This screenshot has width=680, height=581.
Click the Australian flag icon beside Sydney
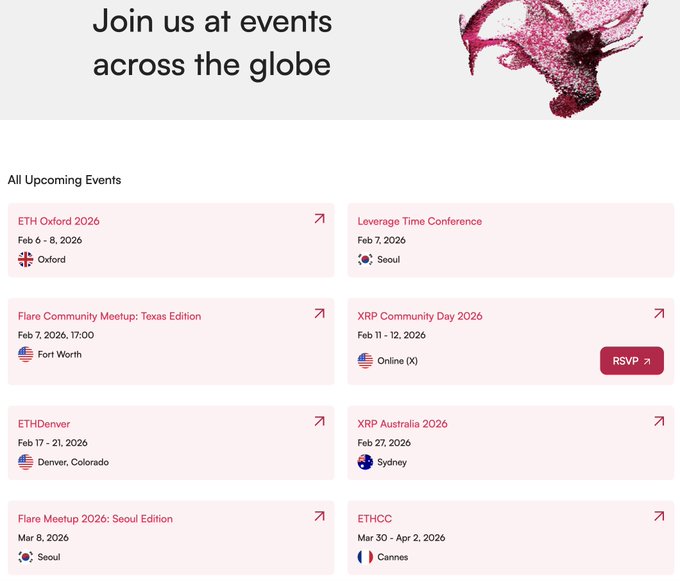[366, 462]
